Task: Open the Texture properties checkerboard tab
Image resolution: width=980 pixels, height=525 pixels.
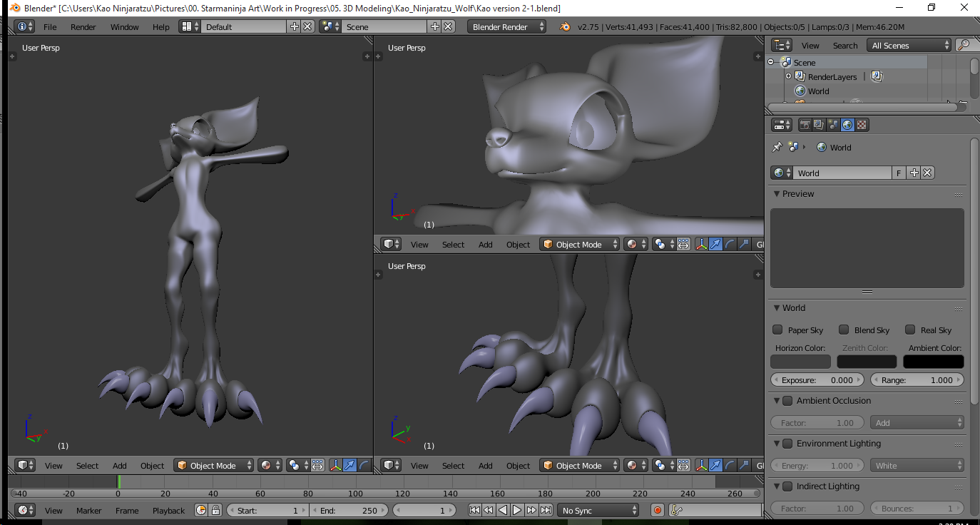Action: pyautogui.click(x=862, y=125)
